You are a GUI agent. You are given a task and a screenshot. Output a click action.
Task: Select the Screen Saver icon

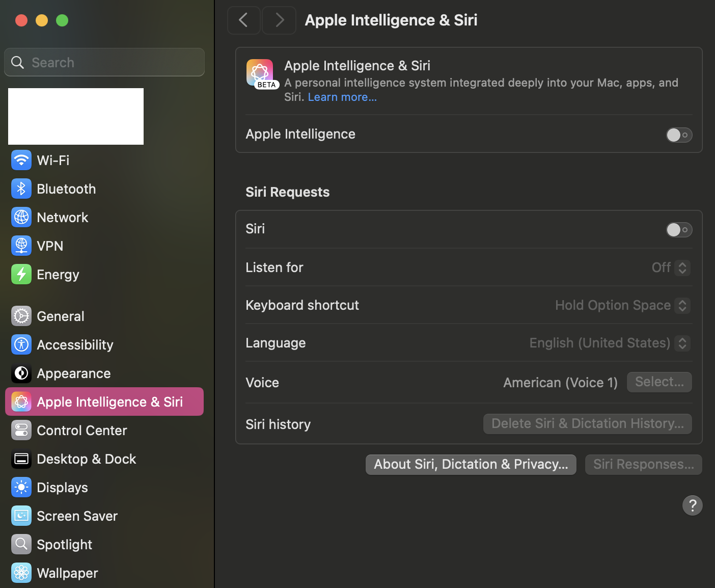[x=21, y=516]
